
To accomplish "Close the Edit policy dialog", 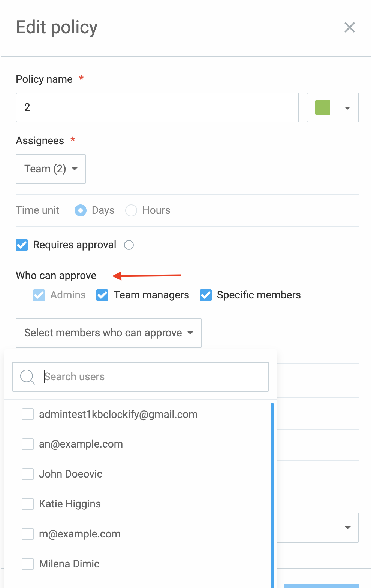I will 349,27.
